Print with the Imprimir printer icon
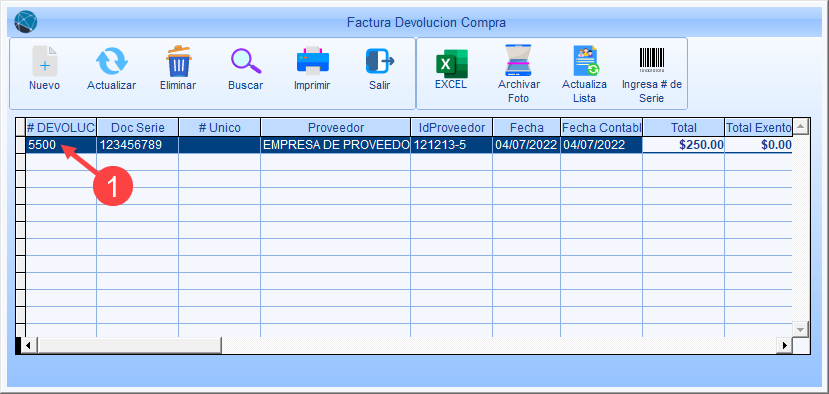 click(x=312, y=61)
